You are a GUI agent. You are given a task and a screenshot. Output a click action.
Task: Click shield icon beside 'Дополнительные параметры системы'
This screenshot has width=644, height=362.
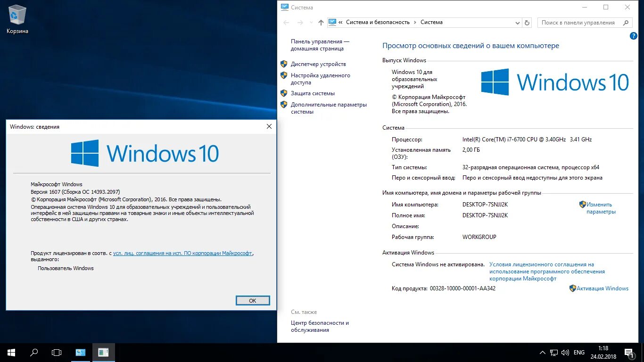click(284, 104)
